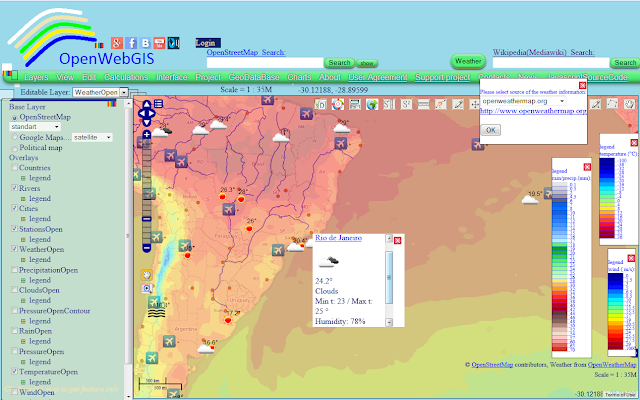Click the Login button

pyautogui.click(x=208, y=43)
